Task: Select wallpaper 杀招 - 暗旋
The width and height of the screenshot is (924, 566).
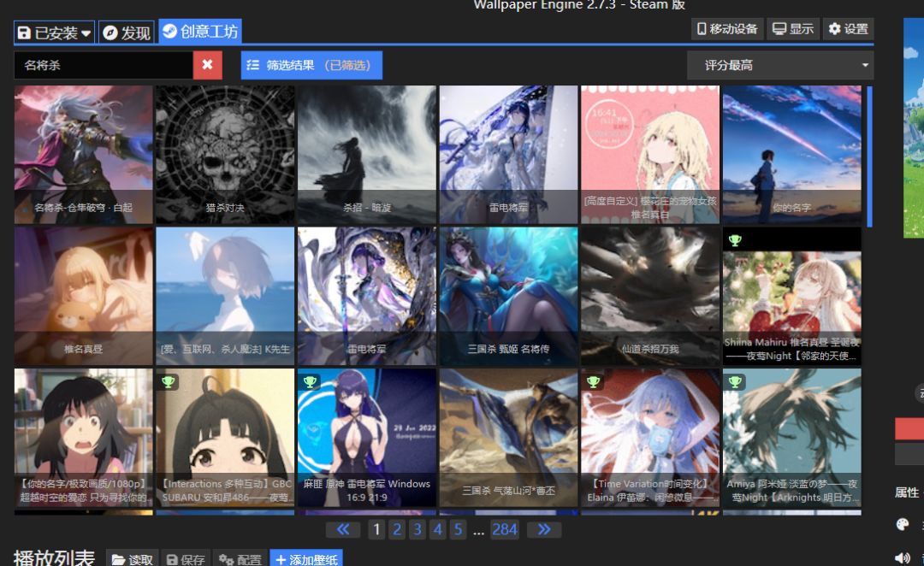Action: (x=366, y=154)
